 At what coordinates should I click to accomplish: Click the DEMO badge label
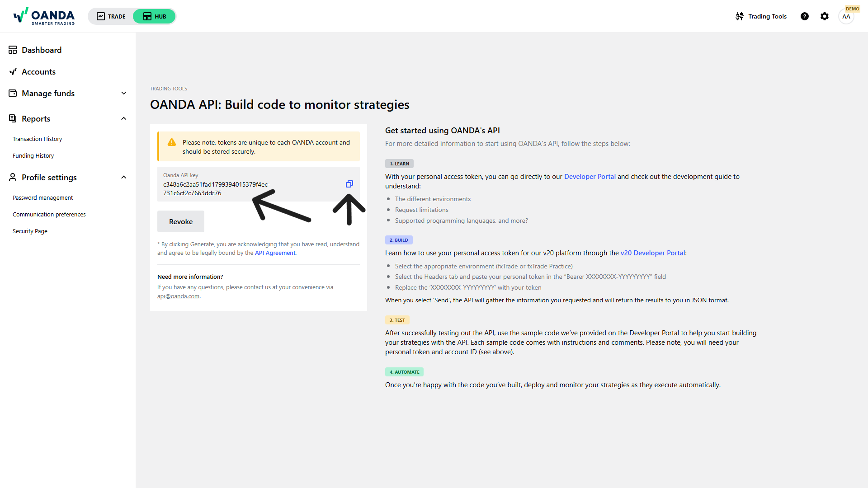(853, 9)
